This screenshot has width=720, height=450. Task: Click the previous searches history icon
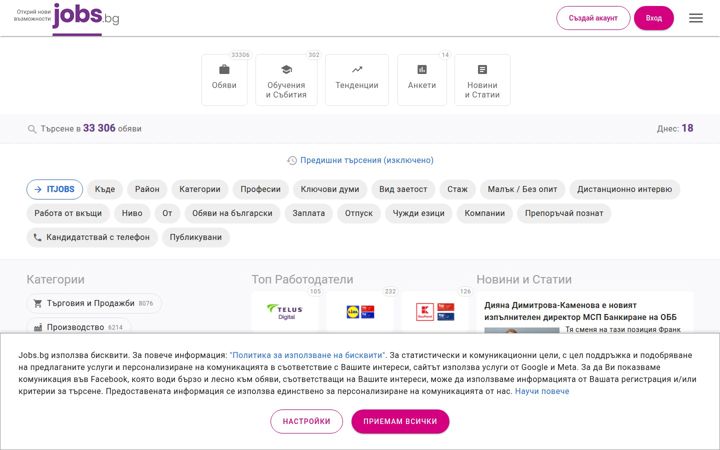292,160
